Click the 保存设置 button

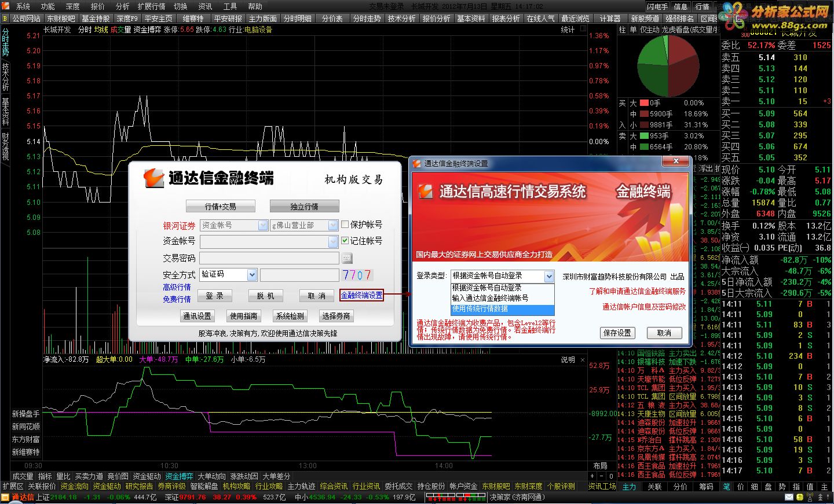click(x=617, y=333)
